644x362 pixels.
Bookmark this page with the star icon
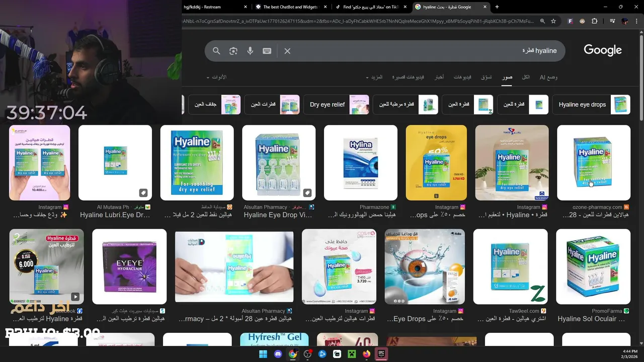(x=553, y=21)
